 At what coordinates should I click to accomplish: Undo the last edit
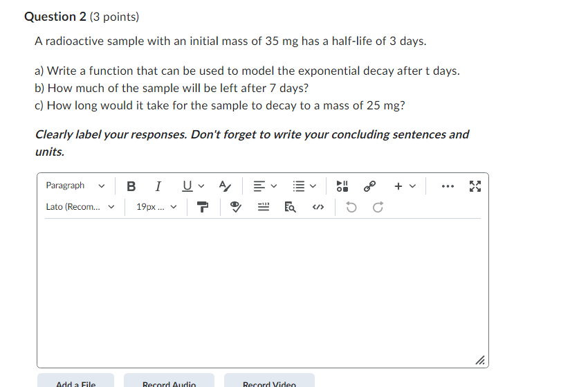[351, 207]
